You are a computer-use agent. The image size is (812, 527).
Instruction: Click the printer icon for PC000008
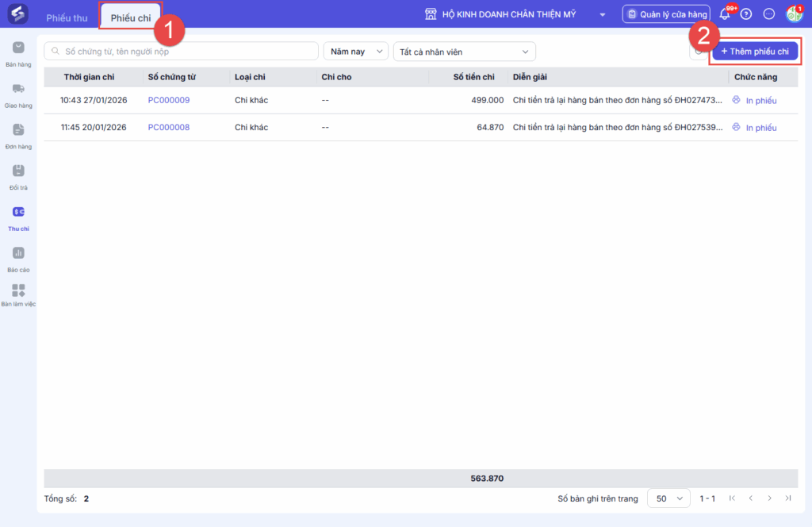(x=736, y=127)
